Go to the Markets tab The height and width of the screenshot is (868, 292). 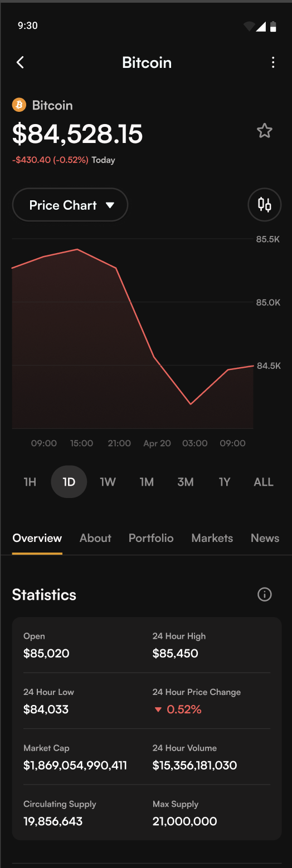coord(212,538)
